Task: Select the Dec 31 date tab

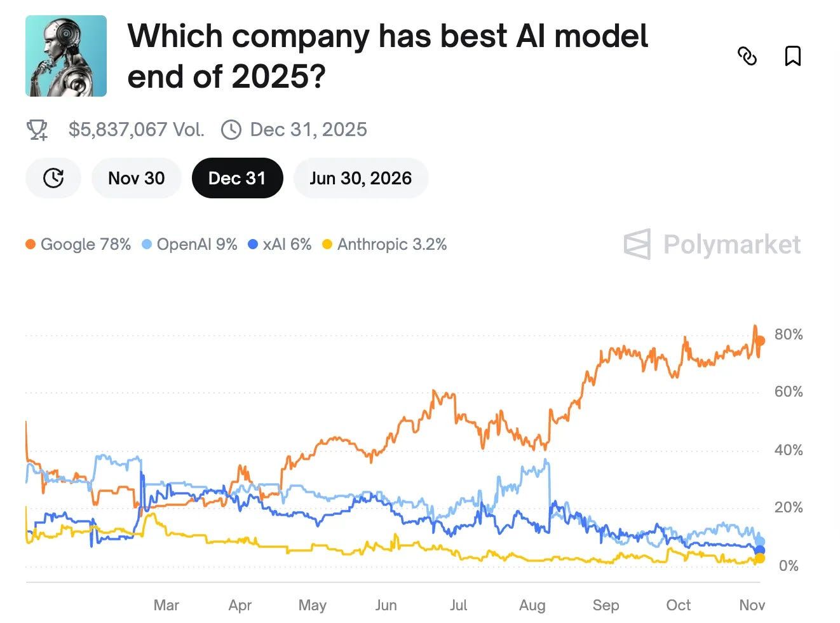Action: (237, 178)
